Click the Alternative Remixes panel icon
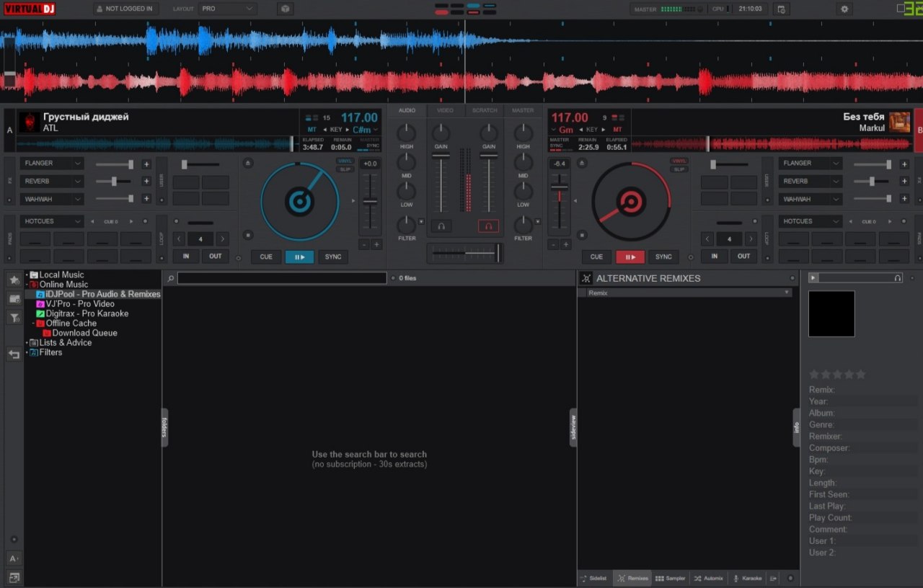 click(586, 278)
